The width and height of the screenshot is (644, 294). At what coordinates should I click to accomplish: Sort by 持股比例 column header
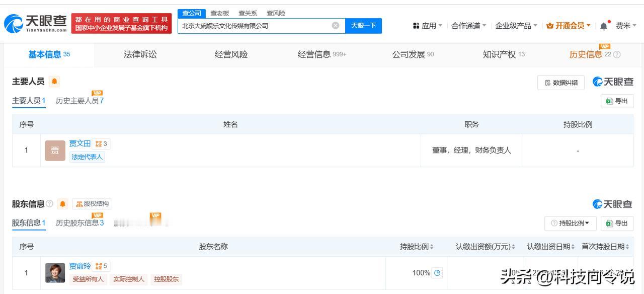[417, 247]
